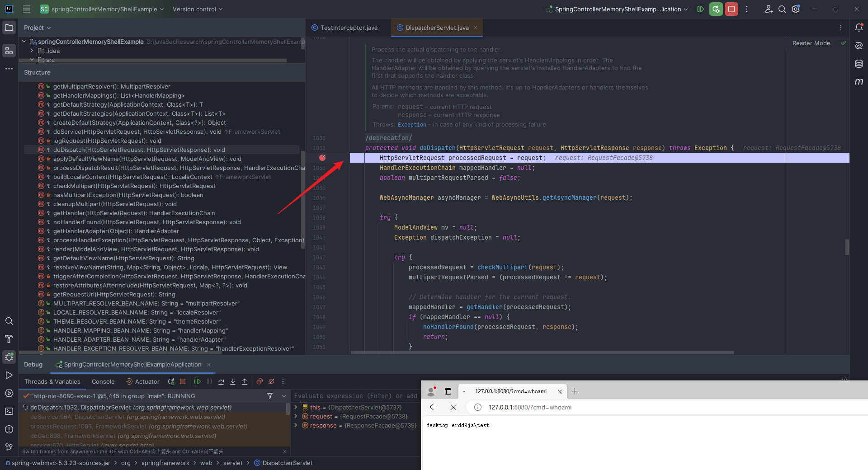Open the Terminal tool window

(x=9, y=411)
